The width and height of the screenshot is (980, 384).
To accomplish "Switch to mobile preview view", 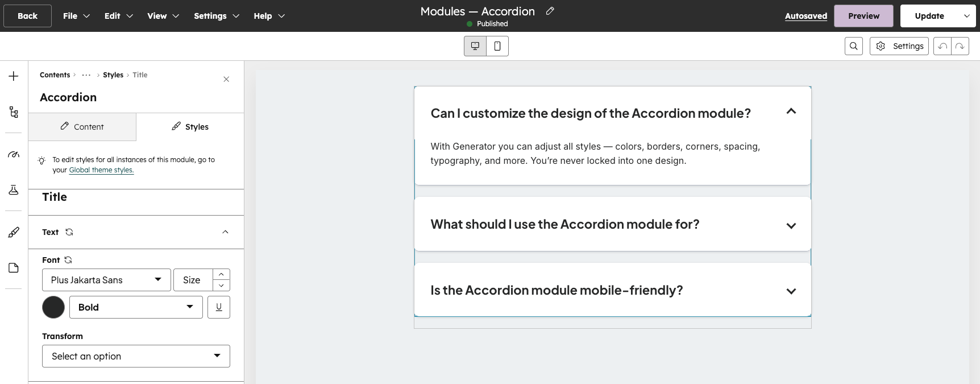I will click(x=497, y=46).
